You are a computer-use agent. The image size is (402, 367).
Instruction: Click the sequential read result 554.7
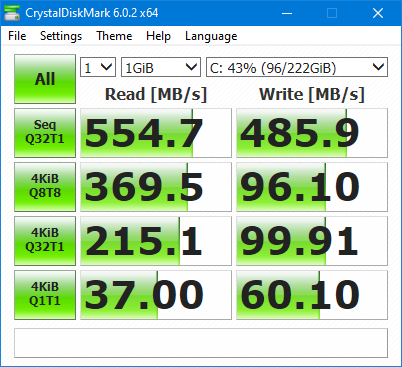click(156, 133)
